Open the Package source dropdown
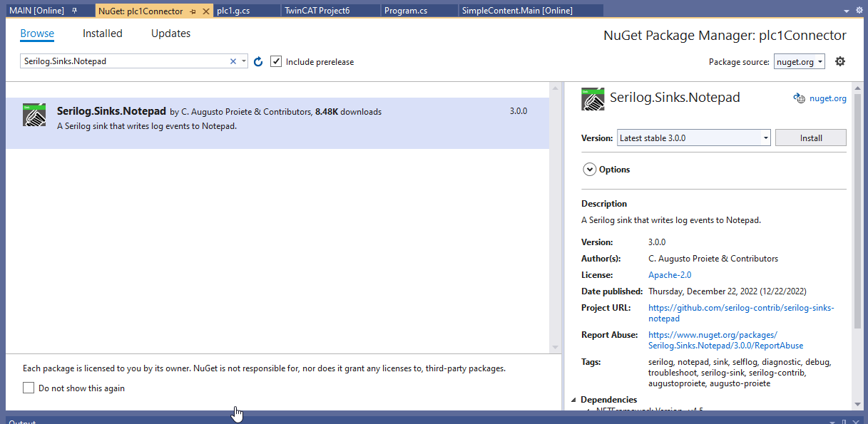868x424 pixels. pyautogui.click(x=800, y=61)
